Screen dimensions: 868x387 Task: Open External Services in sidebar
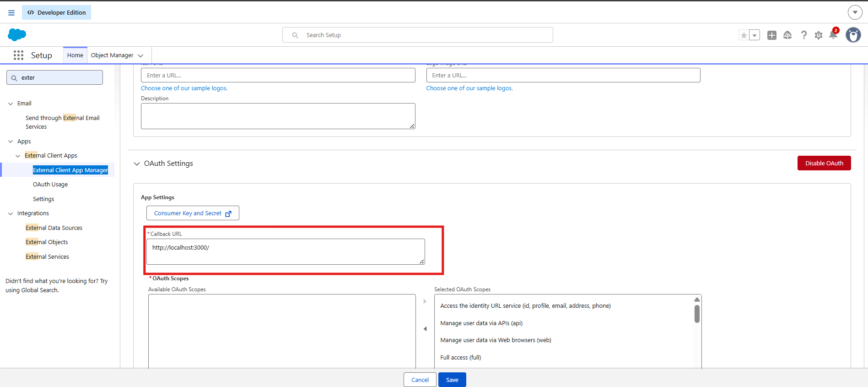(x=48, y=256)
